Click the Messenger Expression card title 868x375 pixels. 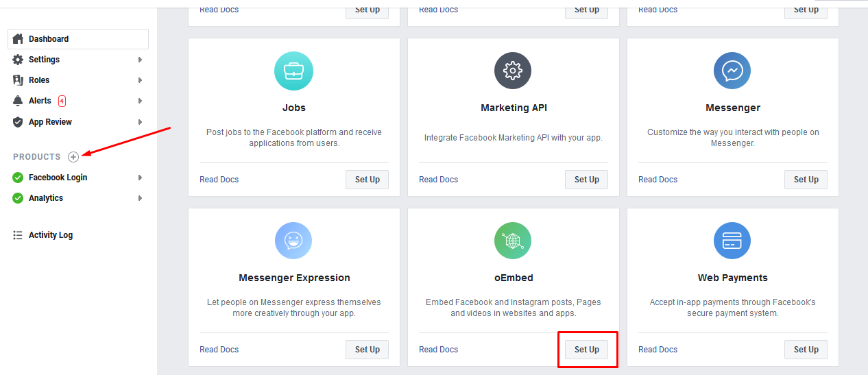pos(294,278)
